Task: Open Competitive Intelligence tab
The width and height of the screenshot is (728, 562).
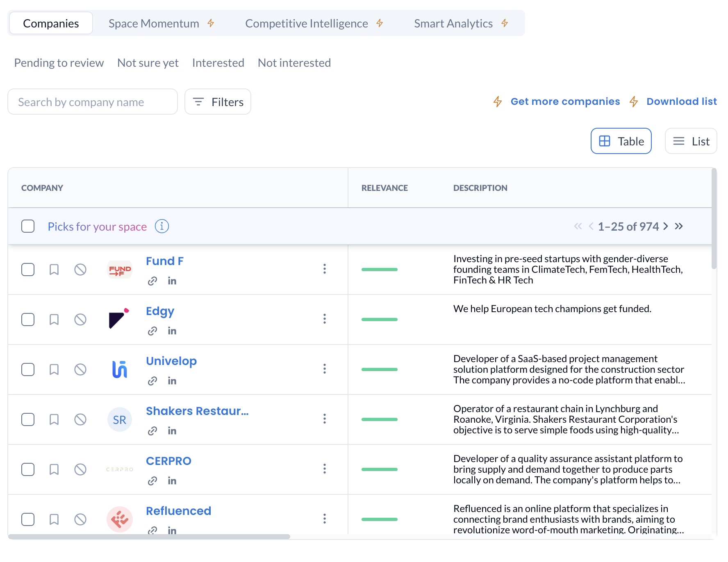Action: 314,23
